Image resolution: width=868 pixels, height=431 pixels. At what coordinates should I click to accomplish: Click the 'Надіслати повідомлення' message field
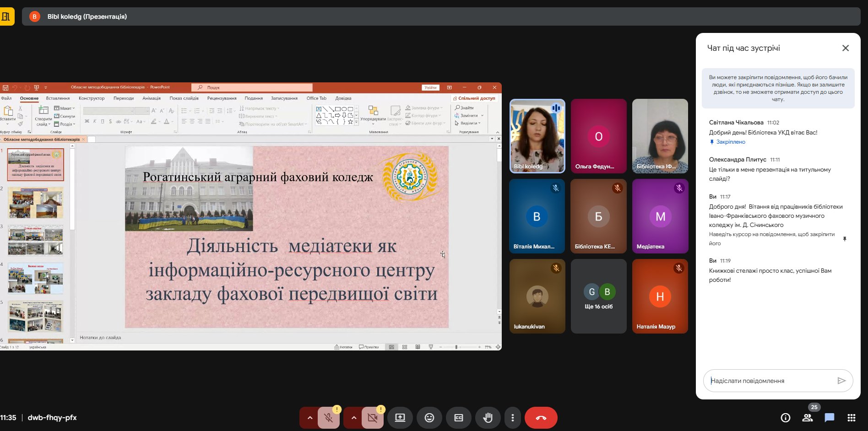[x=769, y=381]
